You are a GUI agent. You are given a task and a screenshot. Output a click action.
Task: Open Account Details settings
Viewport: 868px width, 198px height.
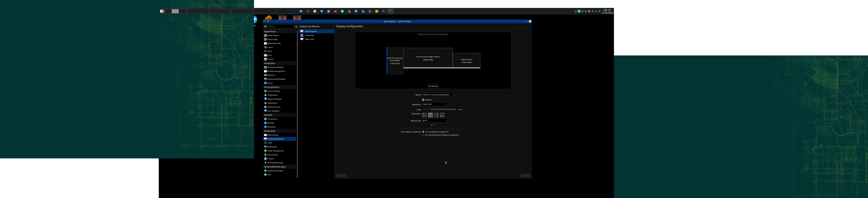279,91
